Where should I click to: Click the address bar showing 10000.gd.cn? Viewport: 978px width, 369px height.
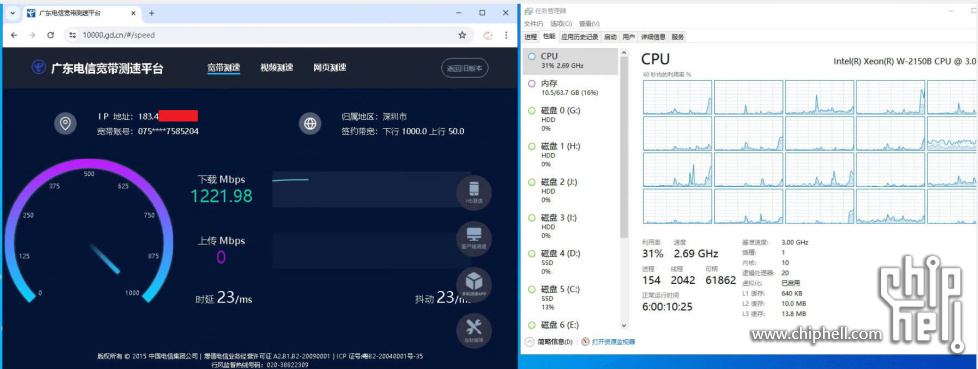pyautogui.click(x=268, y=36)
